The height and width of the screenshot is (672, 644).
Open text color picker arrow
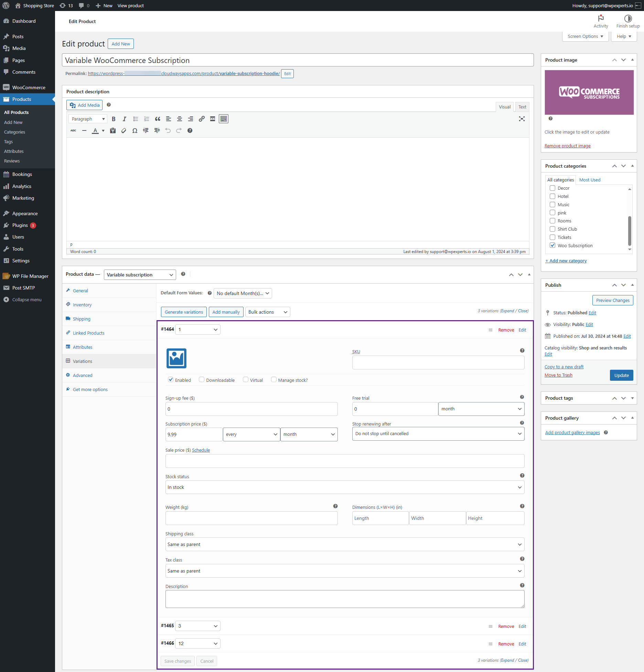[x=103, y=130]
